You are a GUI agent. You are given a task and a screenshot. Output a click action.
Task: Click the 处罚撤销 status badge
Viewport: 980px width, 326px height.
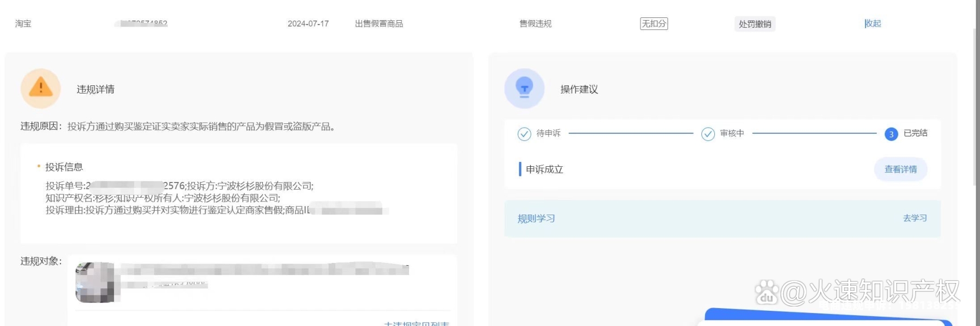755,24
